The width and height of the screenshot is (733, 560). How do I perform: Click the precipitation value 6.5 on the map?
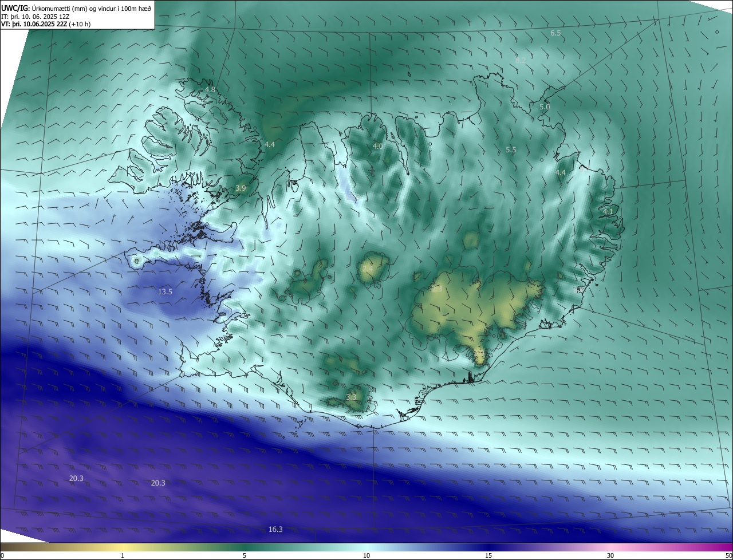click(x=555, y=33)
